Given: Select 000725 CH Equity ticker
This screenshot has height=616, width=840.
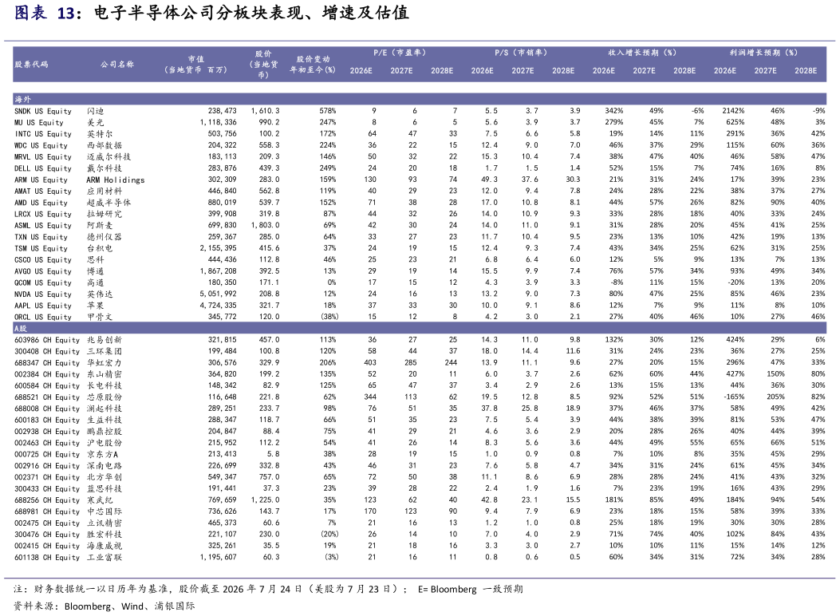Looking at the screenshot, I should 47,454.
